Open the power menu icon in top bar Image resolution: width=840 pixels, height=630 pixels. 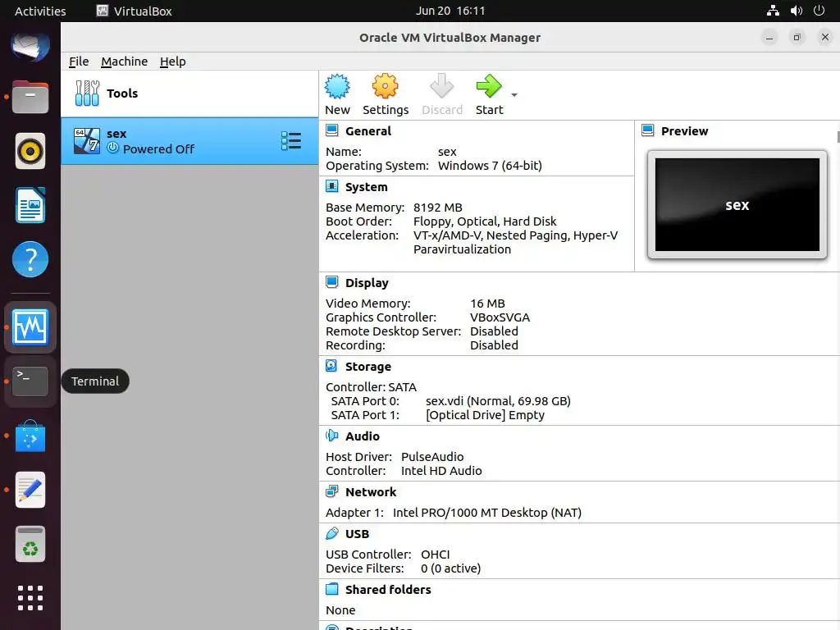(819, 11)
